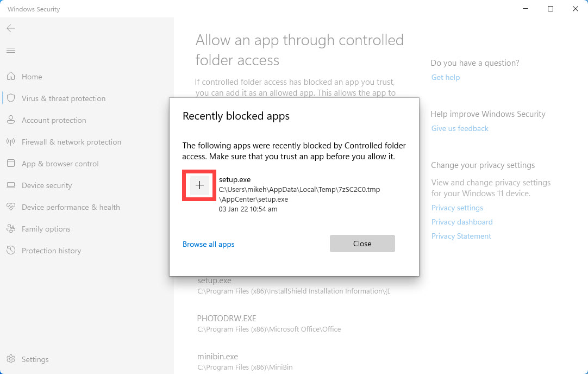Click the App & browser control icon

(11, 164)
